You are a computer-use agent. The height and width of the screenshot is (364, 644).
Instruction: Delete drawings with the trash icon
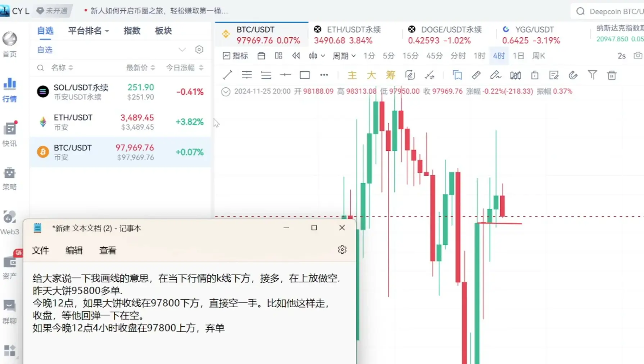[612, 75]
